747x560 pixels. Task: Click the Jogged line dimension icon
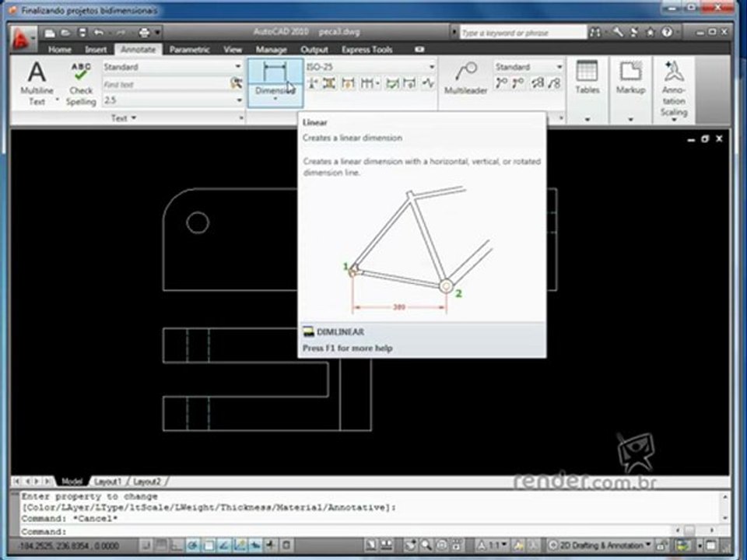[x=428, y=84]
